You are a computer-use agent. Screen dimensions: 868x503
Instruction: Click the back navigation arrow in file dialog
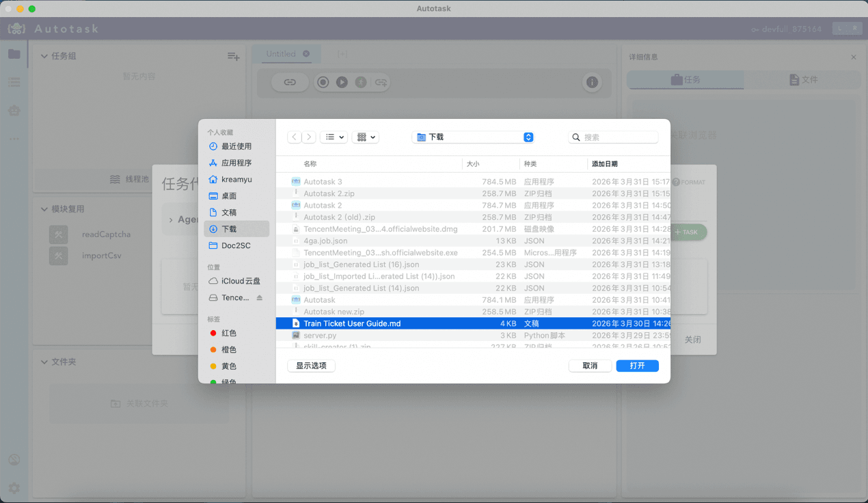click(x=295, y=137)
